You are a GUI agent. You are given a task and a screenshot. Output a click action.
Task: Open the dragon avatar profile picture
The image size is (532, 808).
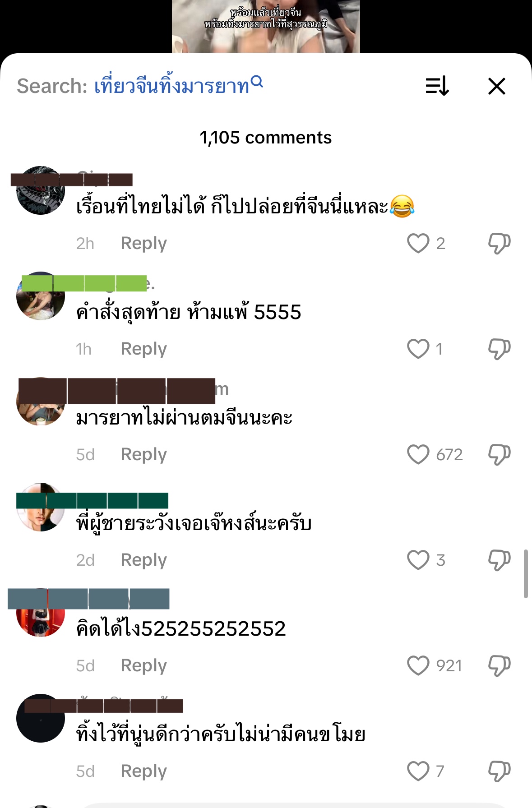coord(41,190)
